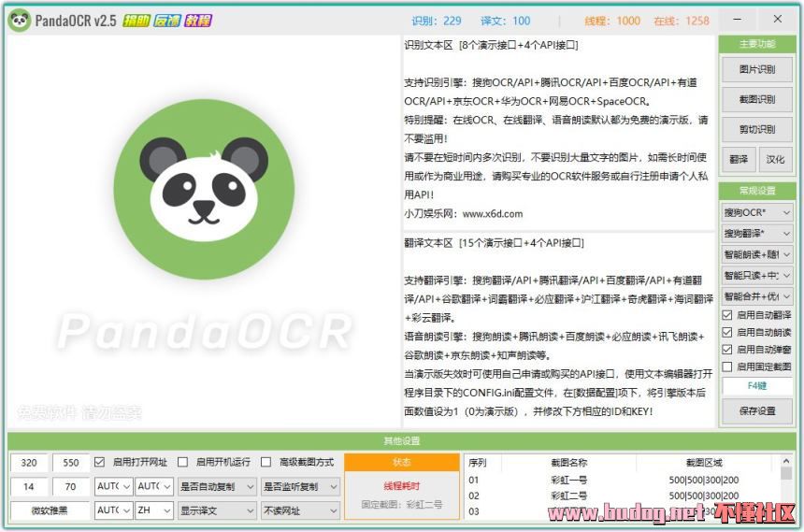This screenshot has height=532, width=804.
Task: Start 截图识别 screenshot recognition
Action: tap(757, 99)
